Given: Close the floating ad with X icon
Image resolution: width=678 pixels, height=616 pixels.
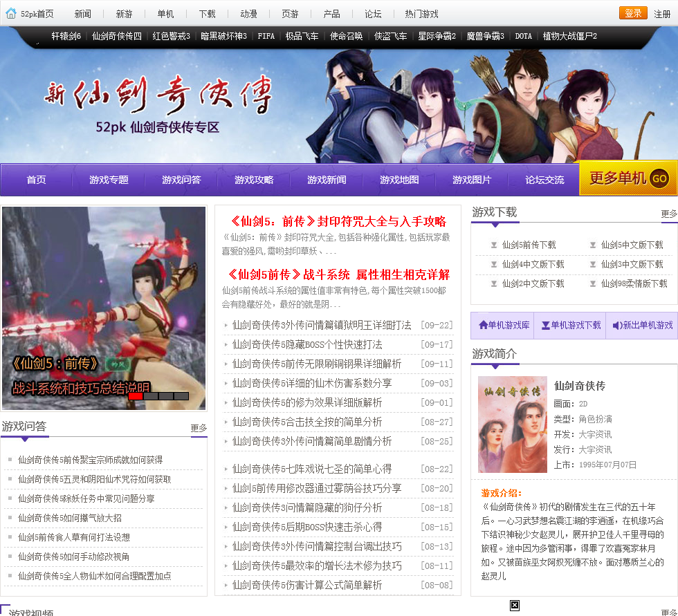Looking at the screenshot, I should coord(515,605).
